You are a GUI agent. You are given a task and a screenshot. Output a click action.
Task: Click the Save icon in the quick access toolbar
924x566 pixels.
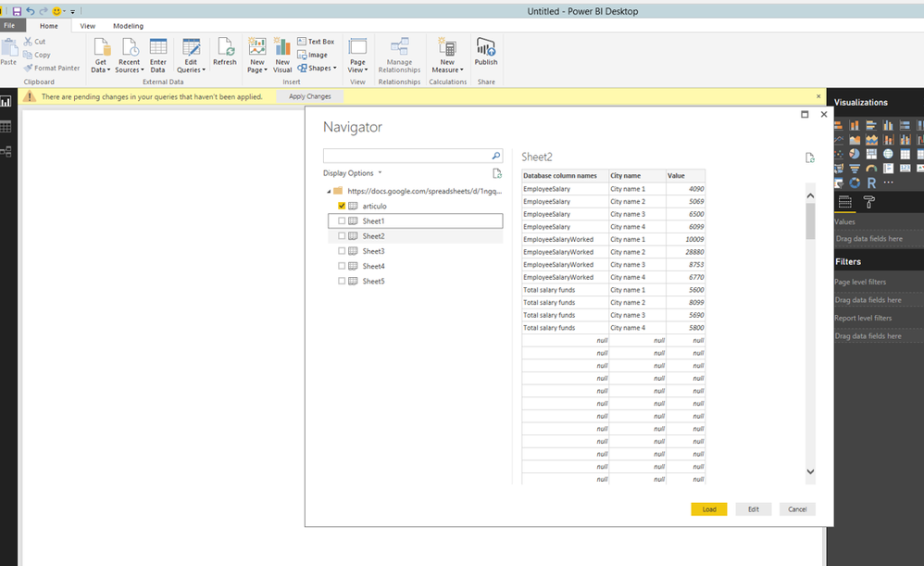point(17,11)
